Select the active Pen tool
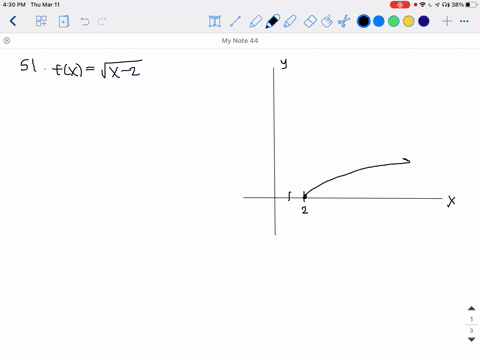The height and width of the screenshot is (360, 480). point(272,21)
